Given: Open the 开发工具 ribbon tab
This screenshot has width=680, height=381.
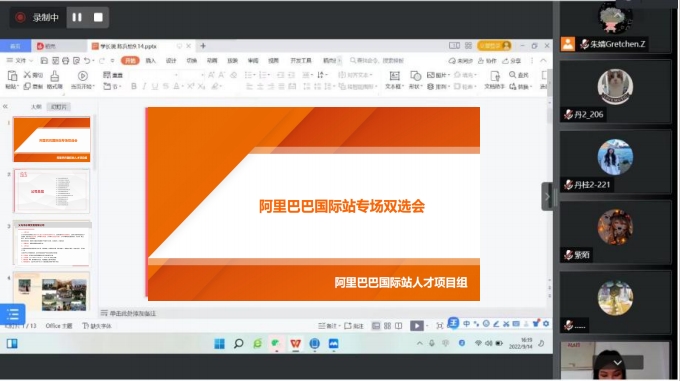Looking at the screenshot, I should click(301, 61).
